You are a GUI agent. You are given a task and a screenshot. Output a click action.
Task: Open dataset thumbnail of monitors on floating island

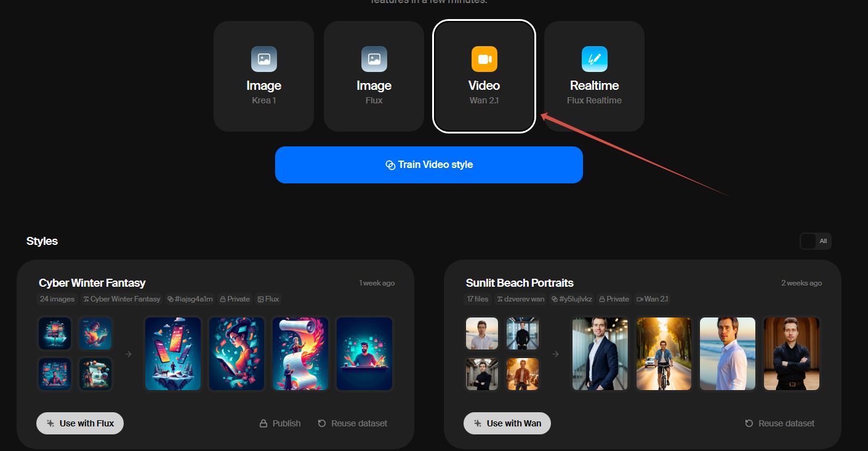[x=55, y=333]
